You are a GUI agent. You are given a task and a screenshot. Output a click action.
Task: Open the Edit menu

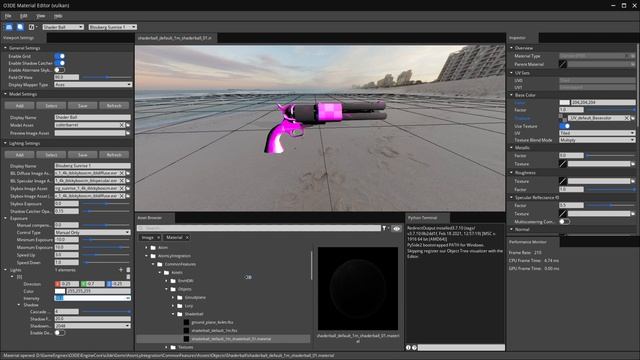click(x=24, y=16)
